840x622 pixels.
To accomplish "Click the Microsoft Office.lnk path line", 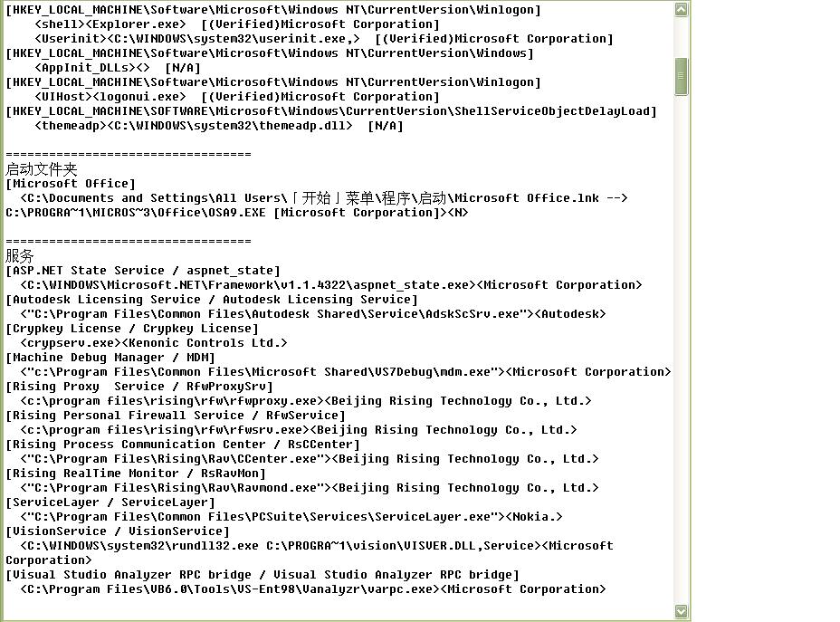I will (323, 198).
